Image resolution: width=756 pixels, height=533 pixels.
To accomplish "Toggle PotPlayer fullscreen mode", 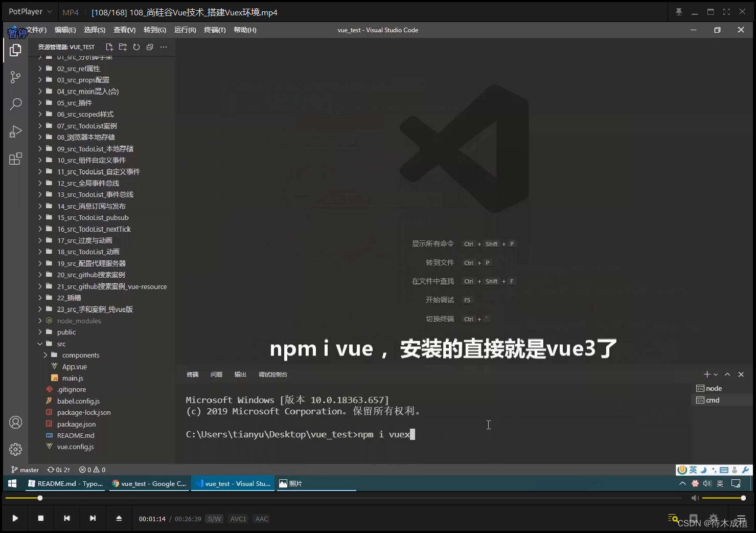I will click(x=726, y=12).
